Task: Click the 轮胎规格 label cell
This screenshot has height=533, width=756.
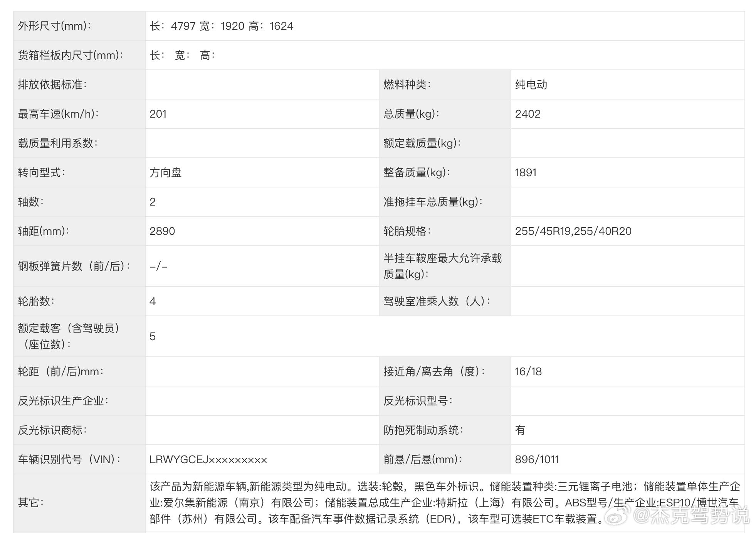Action: [407, 231]
